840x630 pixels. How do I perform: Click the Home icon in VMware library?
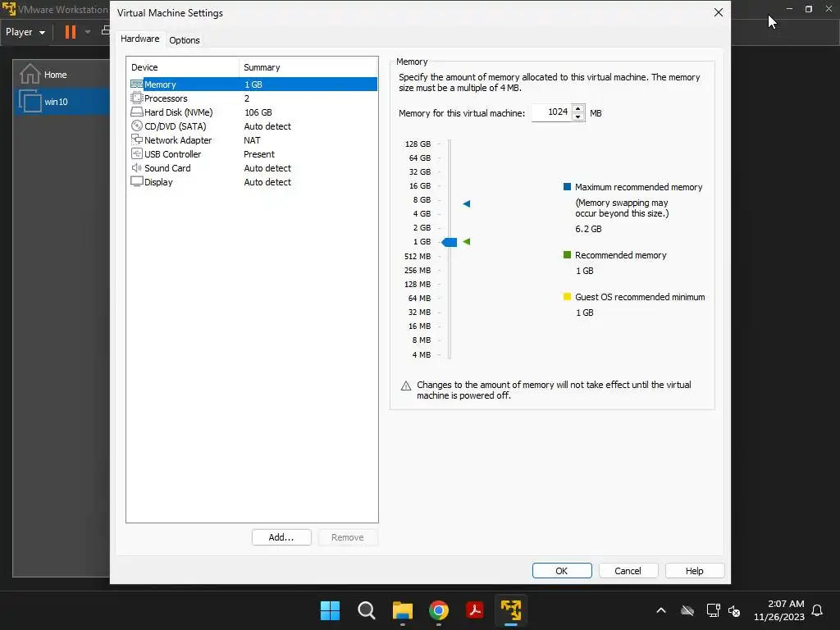pyautogui.click(x=30, y=74)
